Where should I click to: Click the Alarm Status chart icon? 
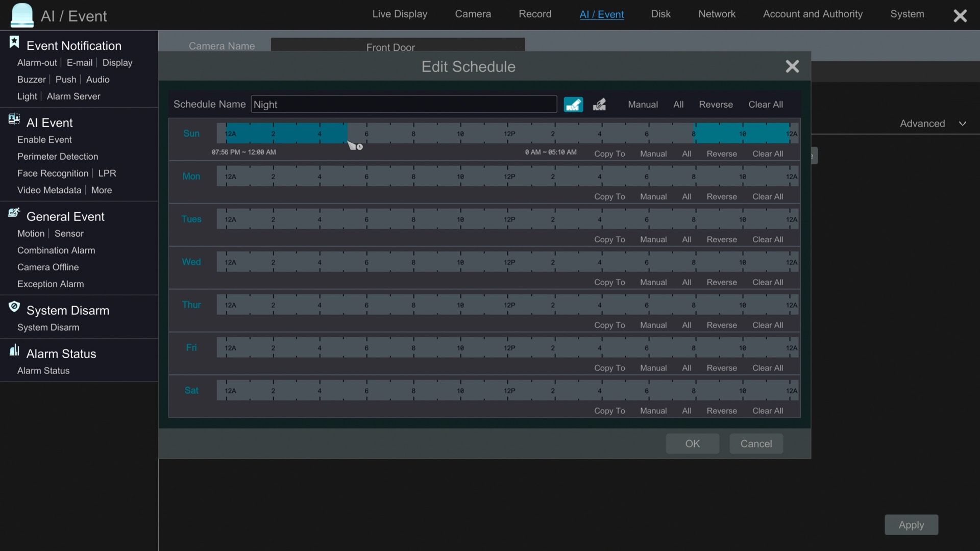[x=14, y=350]
